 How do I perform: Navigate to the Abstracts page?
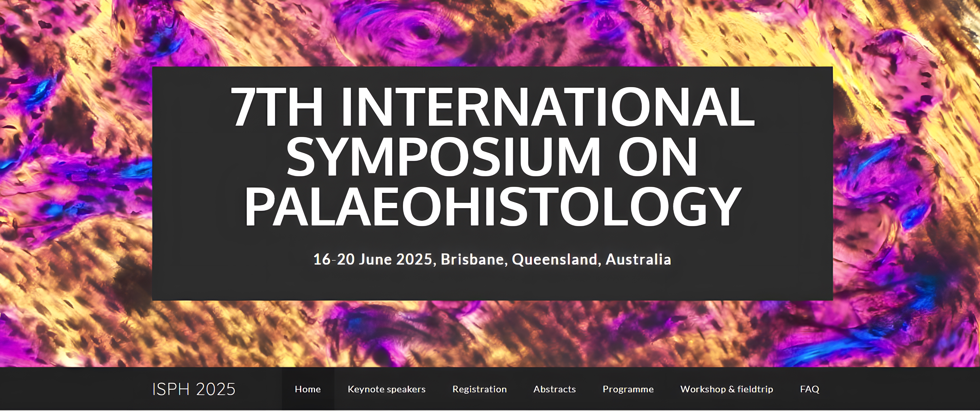[x=554, y=389]
